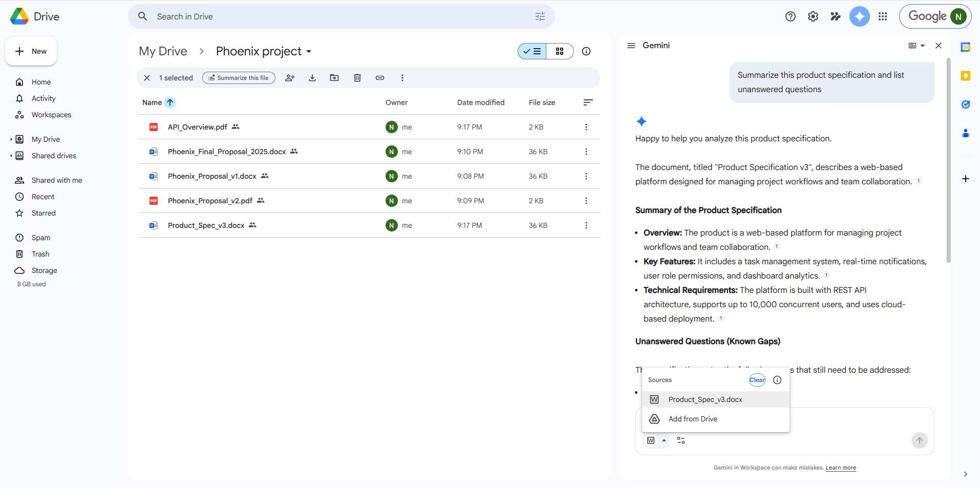The height and width of the screenshot is (488, 980).
Task: Open Drive settings gear
Action: [x=813, y=16]
